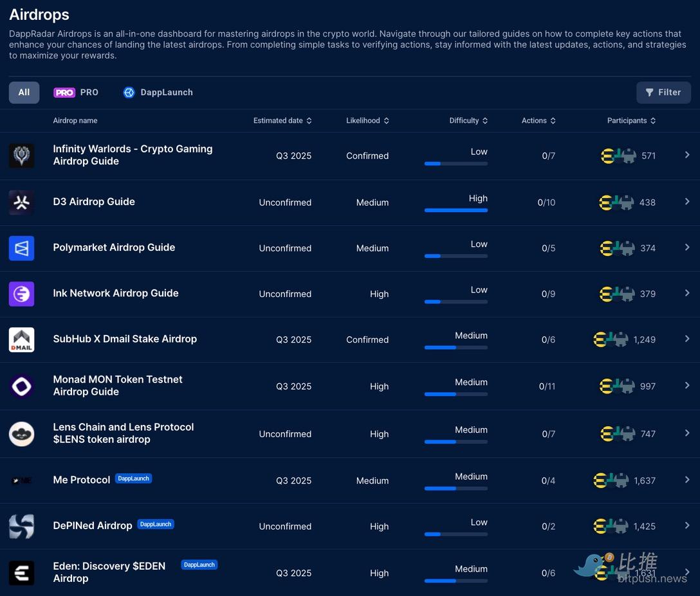This screenshot has height=596, width=700.
Task: Click the blue Polymarket logo icon
Action: [x=21, y=248]
